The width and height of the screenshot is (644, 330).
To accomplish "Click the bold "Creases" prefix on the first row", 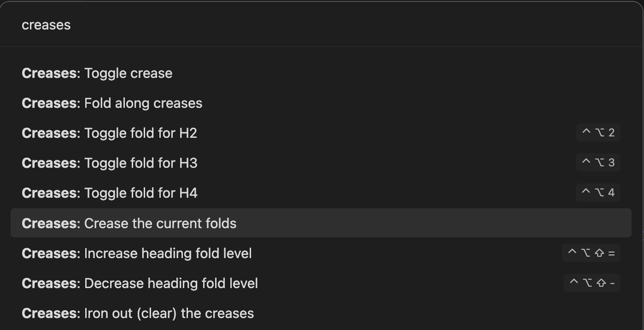I will 48,73.
